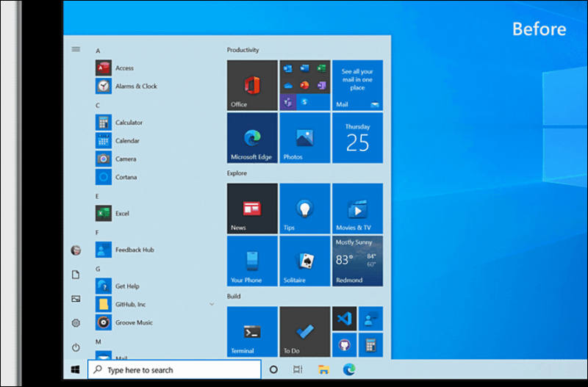Open the Your Phone tile
Screen dimensions: 588x387
252,261
